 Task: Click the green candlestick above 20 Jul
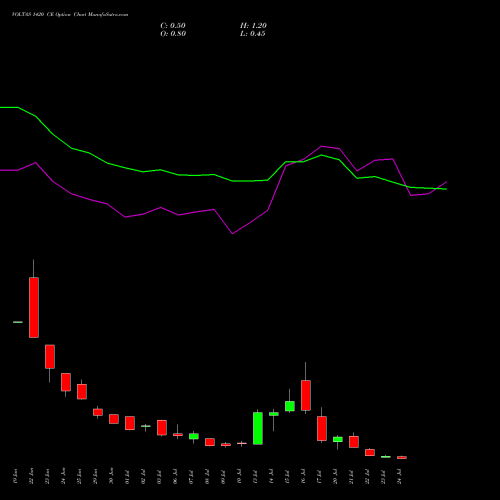click(x=338, y=439)
